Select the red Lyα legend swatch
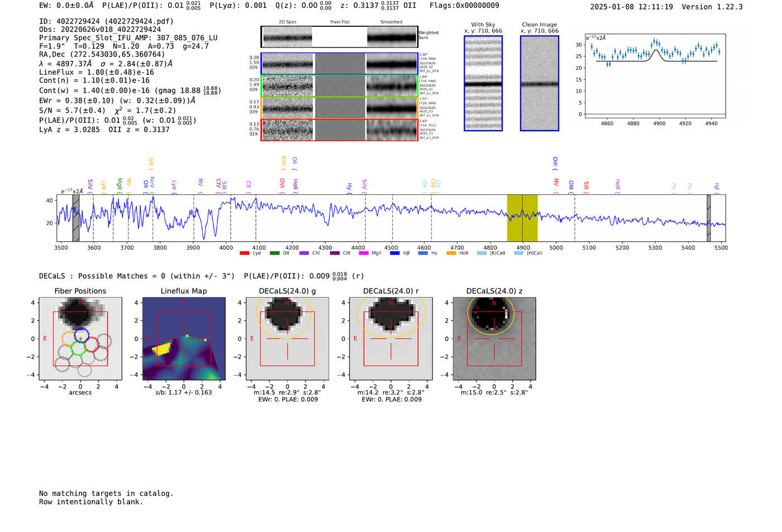 coord(244,253)
